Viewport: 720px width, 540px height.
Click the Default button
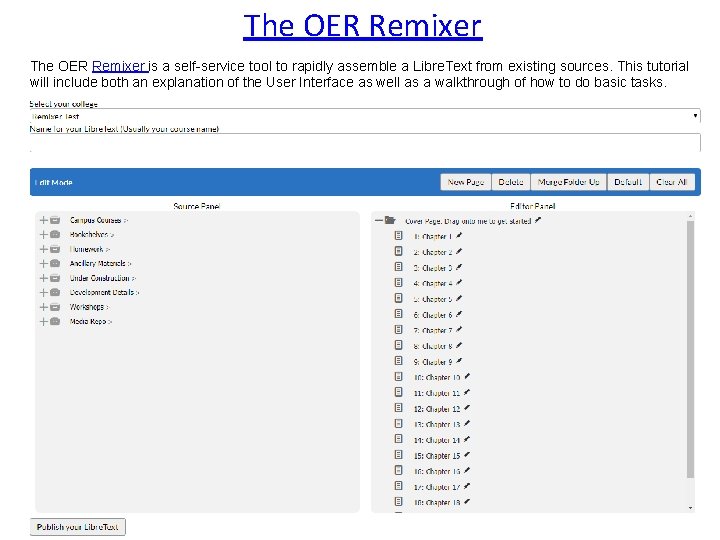(628, 182)
